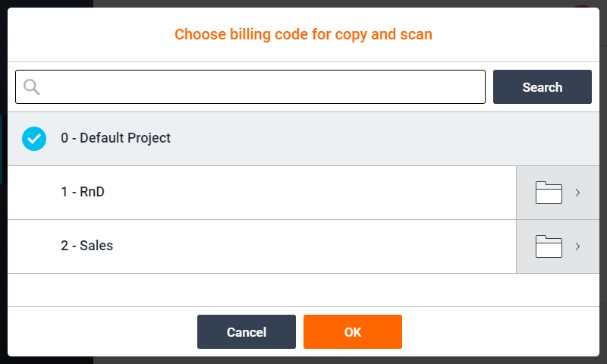Viewport: 607px width, 364px height.
Task: Click the blue checkmark circle icon
Action: coord(34,139)
